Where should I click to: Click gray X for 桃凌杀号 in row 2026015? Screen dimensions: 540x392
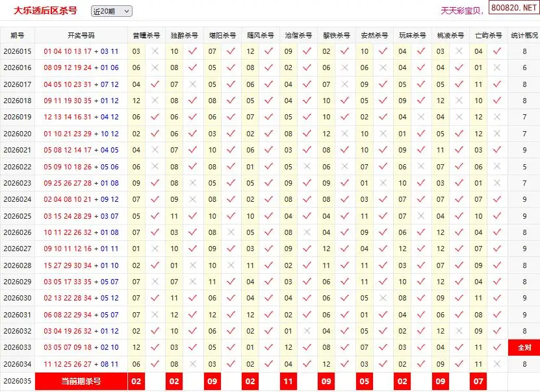coord(459,51)
